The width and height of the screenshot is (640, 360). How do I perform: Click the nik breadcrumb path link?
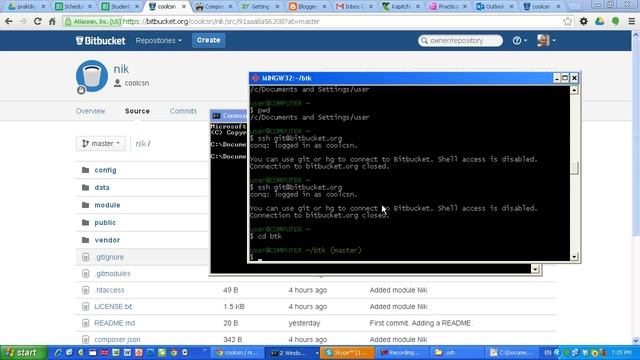[140, 144]
